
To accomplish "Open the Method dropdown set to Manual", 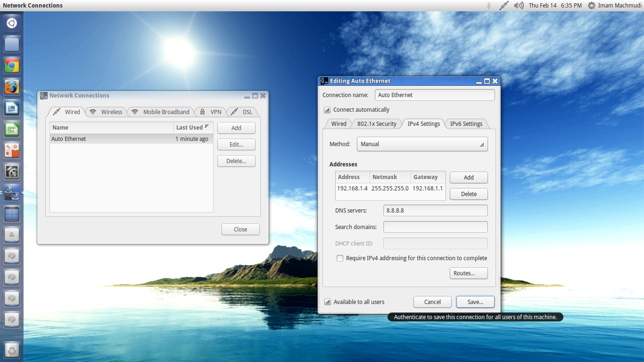I will [x=422, y=144].
